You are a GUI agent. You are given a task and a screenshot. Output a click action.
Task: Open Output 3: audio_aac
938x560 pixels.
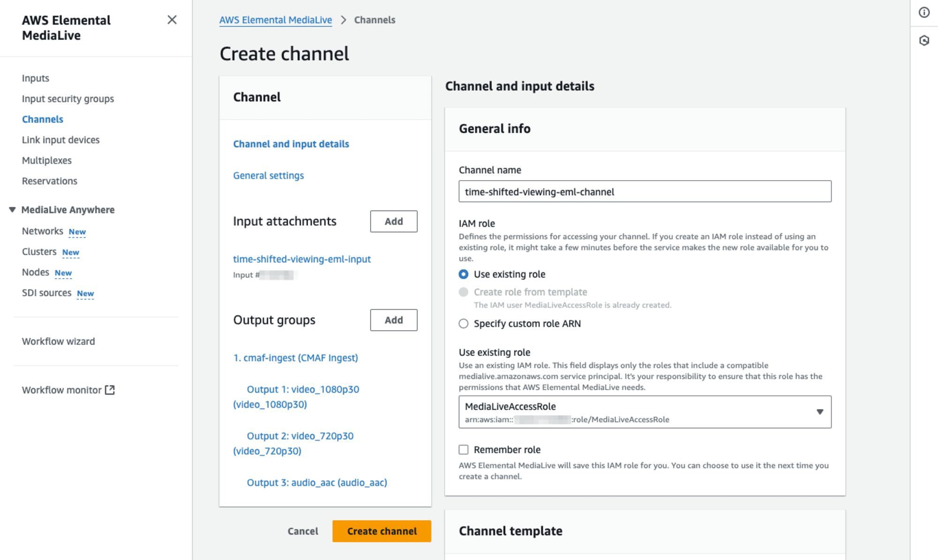(317, 483)
